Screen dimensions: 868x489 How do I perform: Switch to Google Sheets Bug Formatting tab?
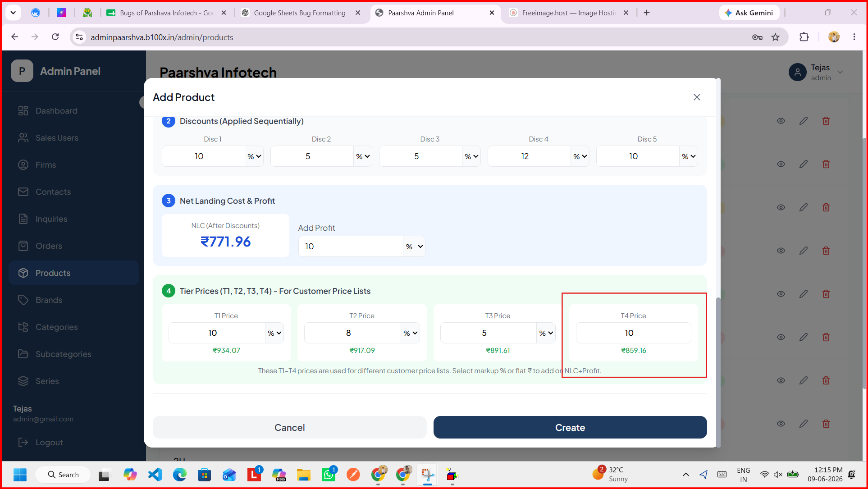[x=301, y=13]
